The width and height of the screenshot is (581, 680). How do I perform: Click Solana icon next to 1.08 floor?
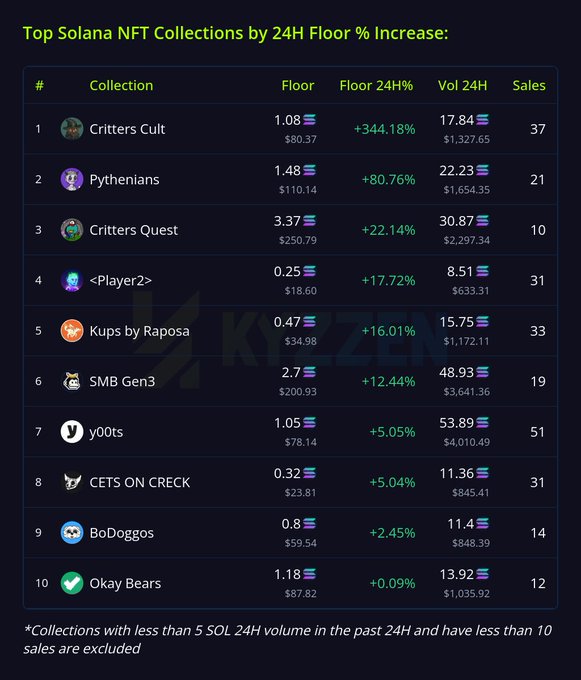click(310, 119)
